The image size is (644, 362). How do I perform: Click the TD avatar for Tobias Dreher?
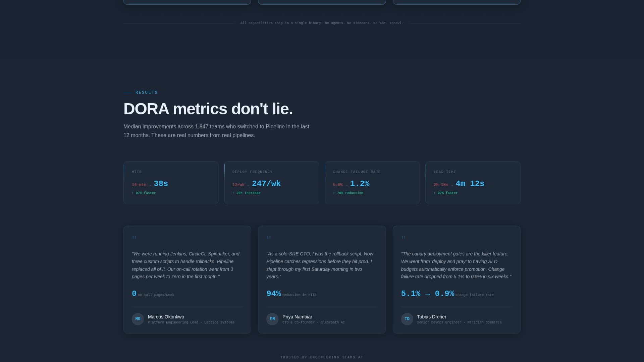pyautogui.click(x=407, y=319)
